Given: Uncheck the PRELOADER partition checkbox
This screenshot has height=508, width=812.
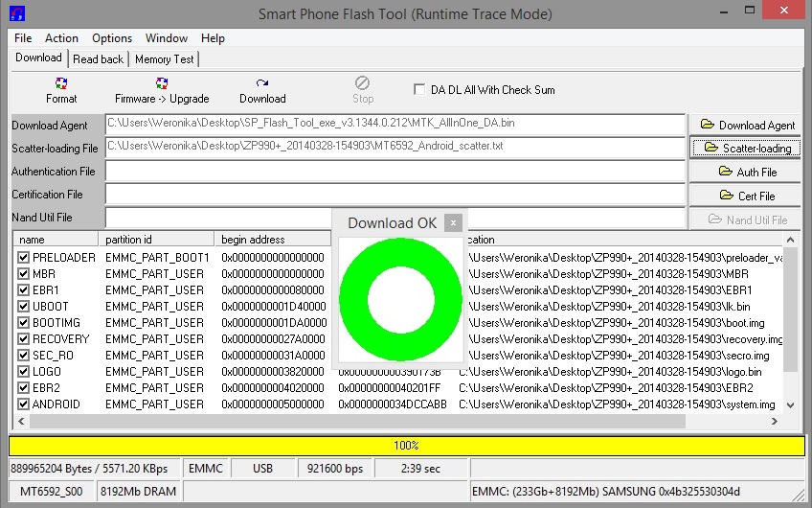Looking at the screenshot, I should pyautogui.click(x=24, y=258).
